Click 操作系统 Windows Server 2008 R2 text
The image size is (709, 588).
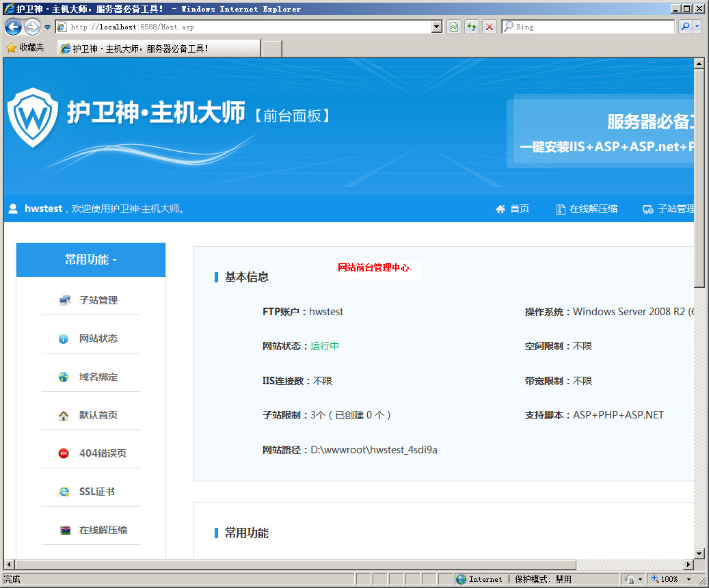tap(634, 312)
